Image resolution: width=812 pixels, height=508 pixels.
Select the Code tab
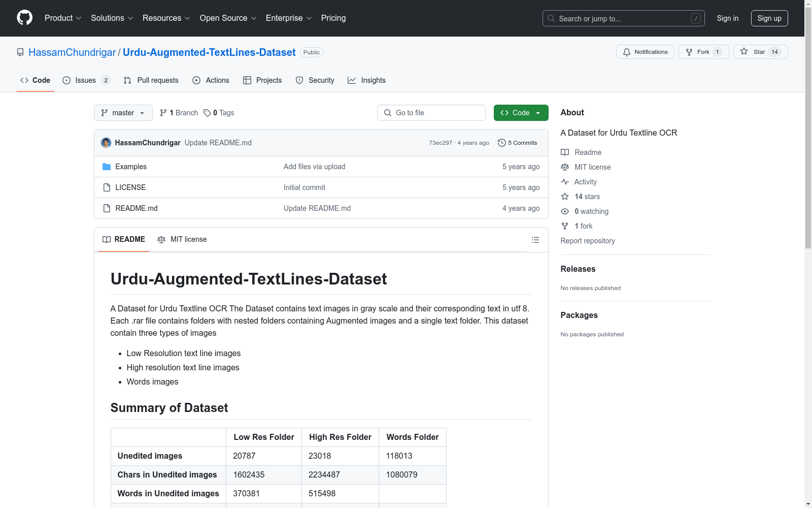click(36, 80)
